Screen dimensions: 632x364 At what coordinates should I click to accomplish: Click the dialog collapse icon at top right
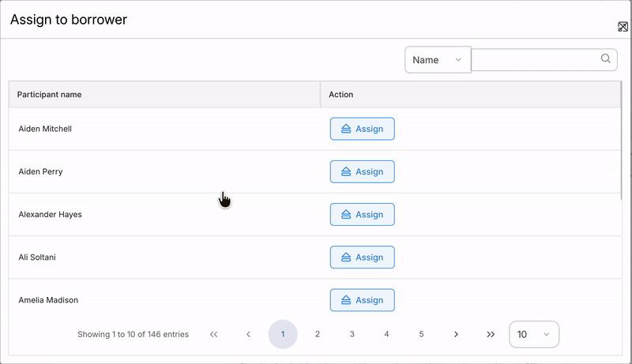pyautogui.click(x=623, y=27)
